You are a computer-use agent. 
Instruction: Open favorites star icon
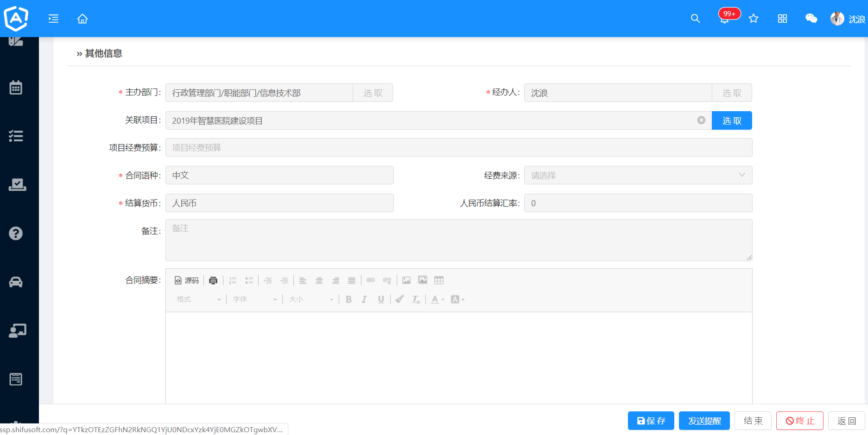point(754,19)
